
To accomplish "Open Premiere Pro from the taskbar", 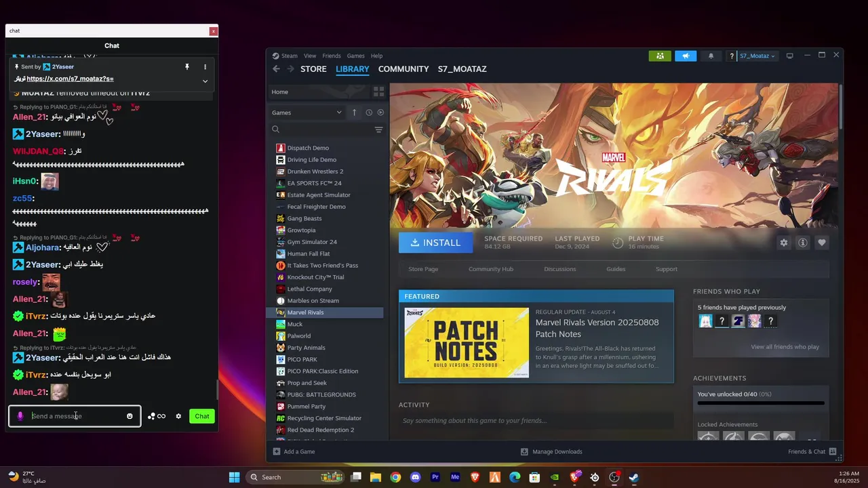I will point(435,477).
